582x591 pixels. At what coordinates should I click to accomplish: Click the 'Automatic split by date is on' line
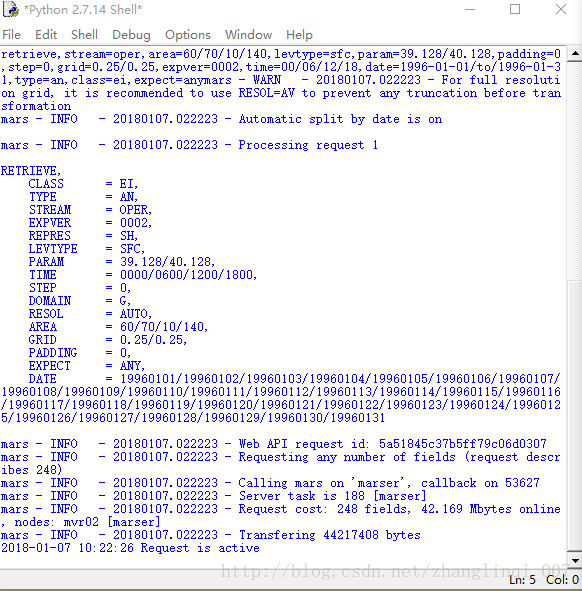pos(221,119)
